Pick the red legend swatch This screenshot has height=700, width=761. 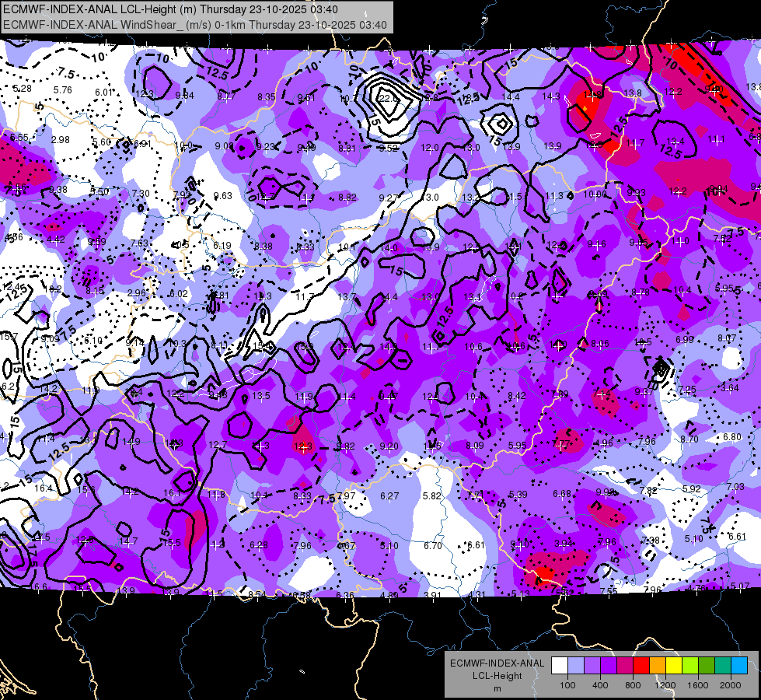(x=641, y=665)
